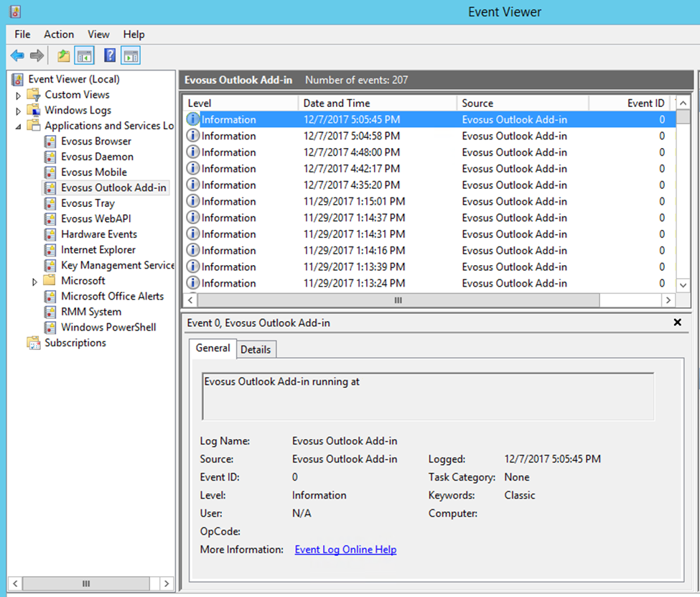Click event list horizontal scroll left arrow
Viewport: 700px width, 597px height.
point(191,300)
